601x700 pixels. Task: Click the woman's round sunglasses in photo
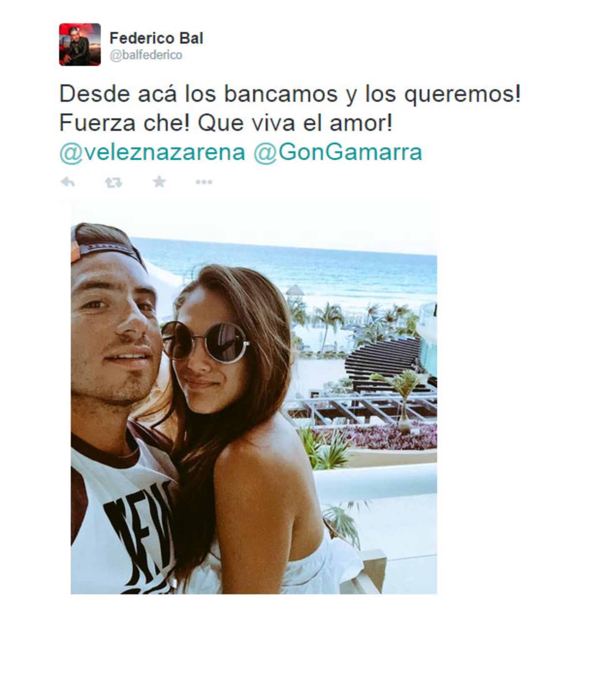coord(205,341)
